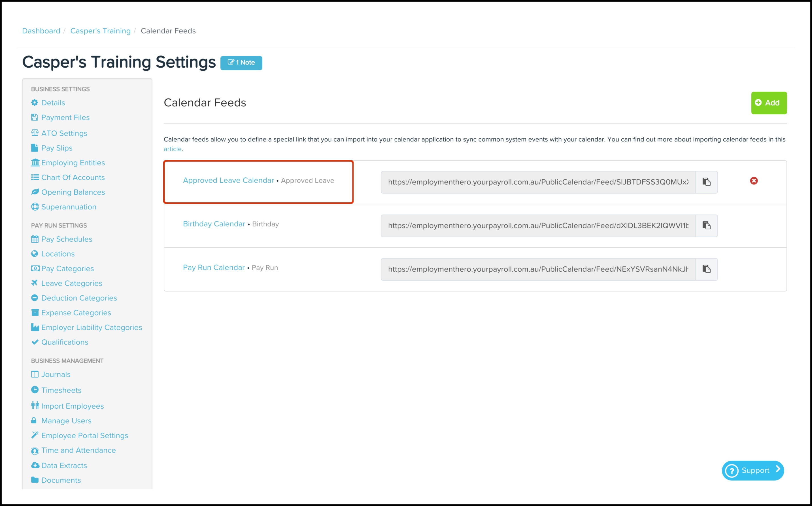
Task: Click the Pay Run Calendar URL field
Action: (x=538, y=269)
